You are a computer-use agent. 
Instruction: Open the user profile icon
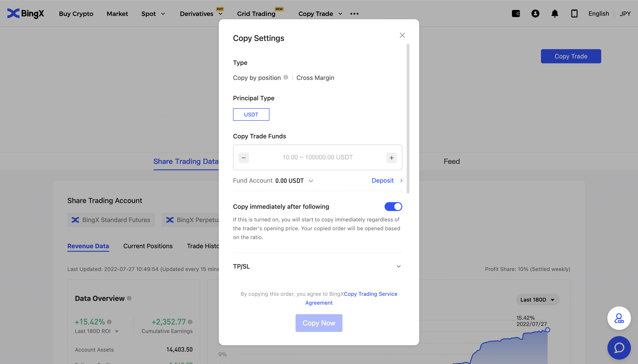point(535,14)
